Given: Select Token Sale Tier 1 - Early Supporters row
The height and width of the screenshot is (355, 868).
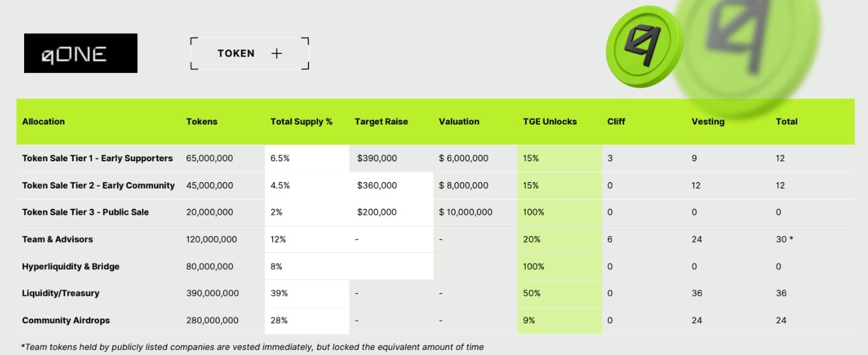Looking at the screenshot, I should 97,158.
